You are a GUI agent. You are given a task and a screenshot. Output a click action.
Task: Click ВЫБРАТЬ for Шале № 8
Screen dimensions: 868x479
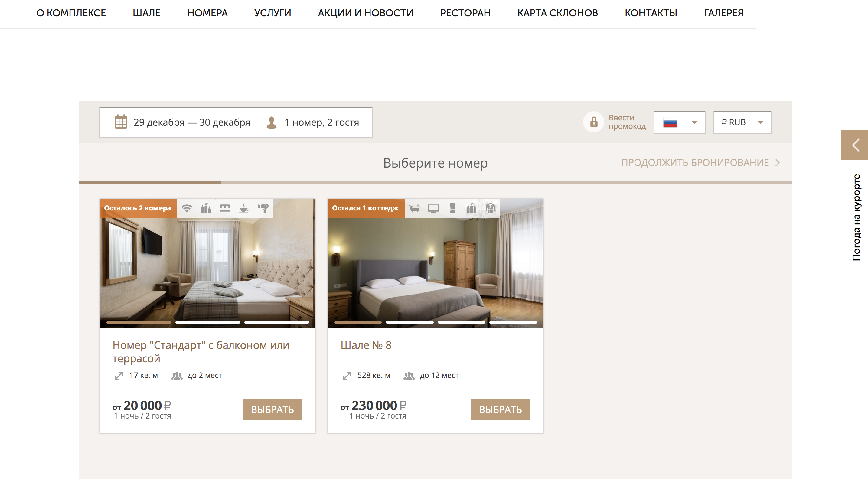(500, 410)
